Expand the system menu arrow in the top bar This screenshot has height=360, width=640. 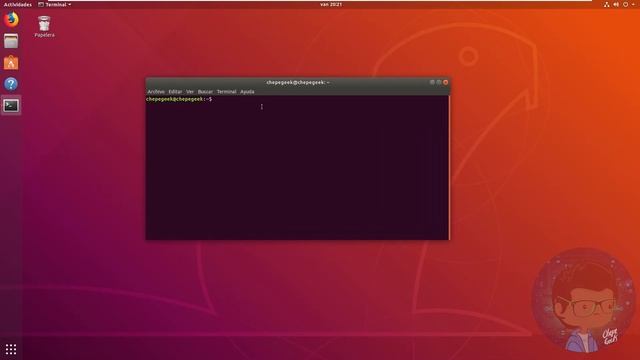(633, 4)
